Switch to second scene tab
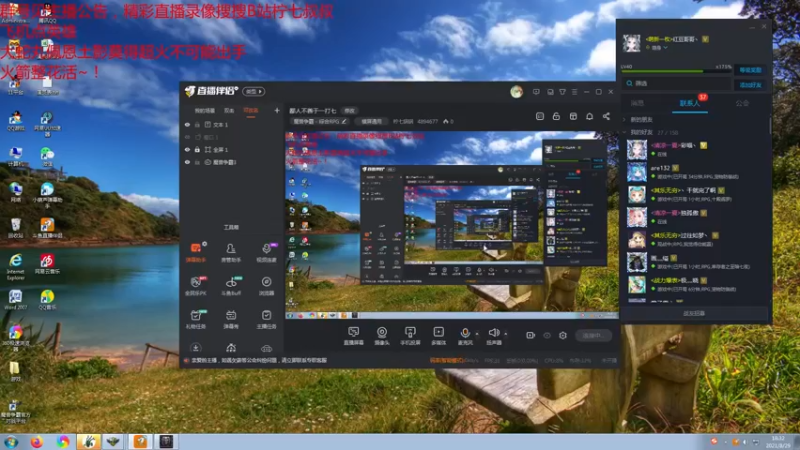 pos(229,110)
